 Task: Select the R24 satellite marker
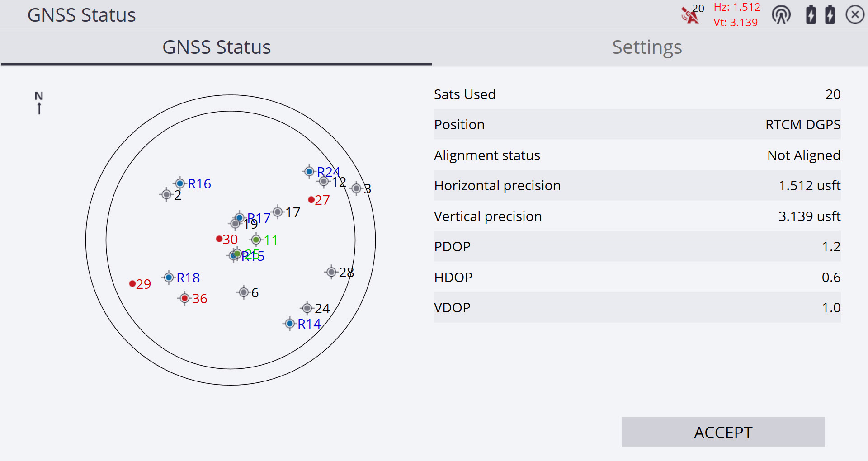click(x=309, y=171)
